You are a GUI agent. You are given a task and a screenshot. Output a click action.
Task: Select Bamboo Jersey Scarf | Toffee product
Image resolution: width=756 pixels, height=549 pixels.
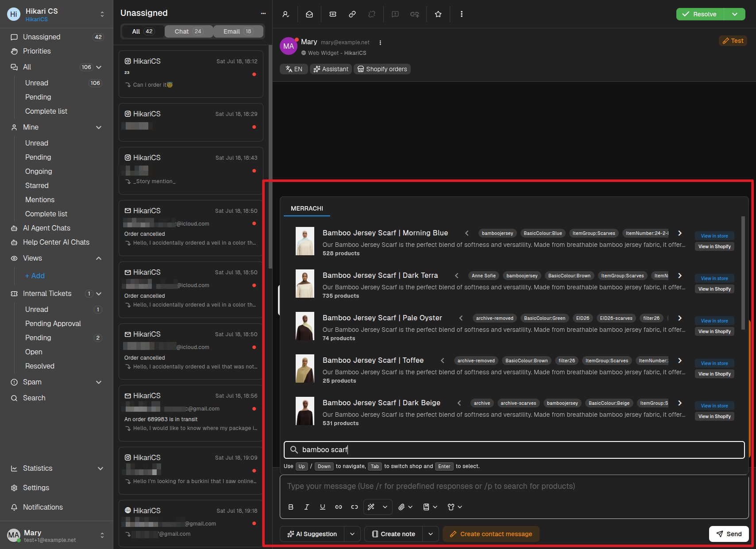coord(373,360)
